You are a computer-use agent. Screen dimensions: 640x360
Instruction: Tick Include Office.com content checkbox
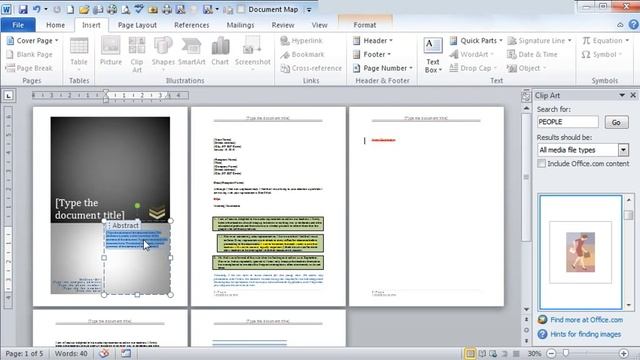pyautogui.click(x=542, y=163)
